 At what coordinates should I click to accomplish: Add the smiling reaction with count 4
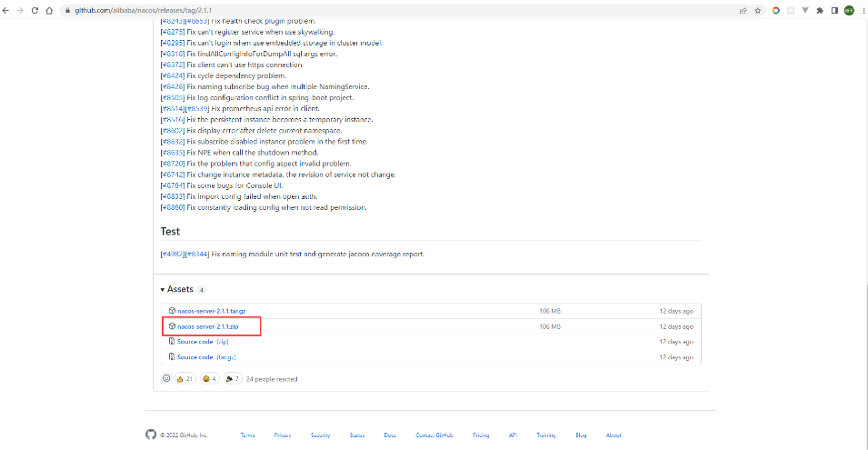click(x=209, y=379)
